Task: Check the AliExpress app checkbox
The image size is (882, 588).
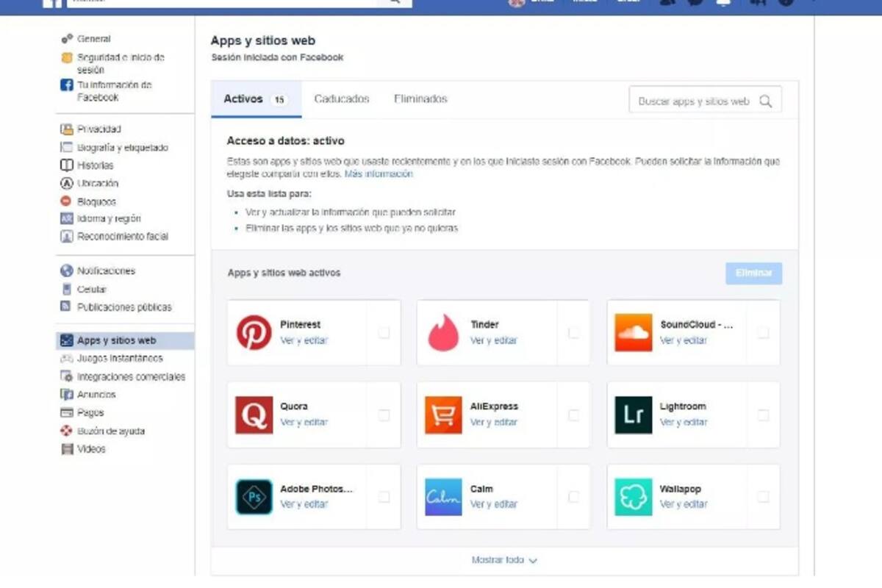Action: tap(573, 415)
